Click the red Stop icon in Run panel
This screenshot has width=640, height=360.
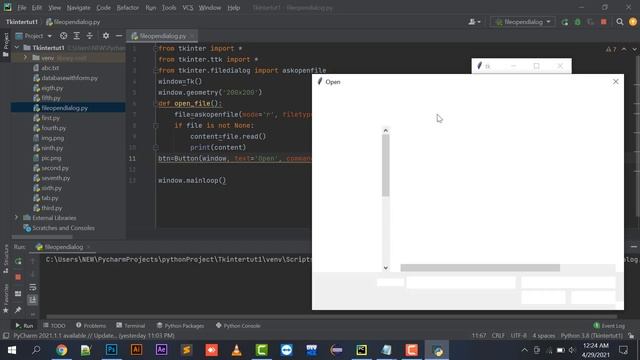[x=18, y=277]
